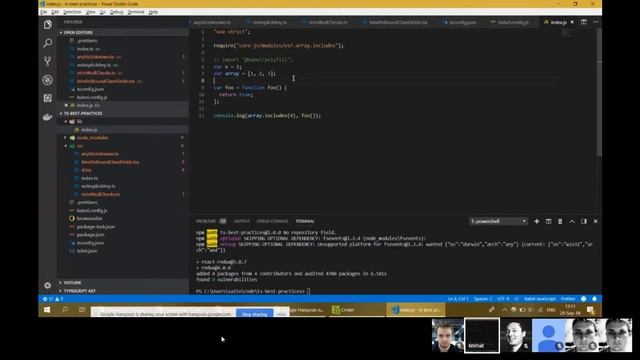
Task: Open the Search view in activity bar
Action: [x=47, y=43]
